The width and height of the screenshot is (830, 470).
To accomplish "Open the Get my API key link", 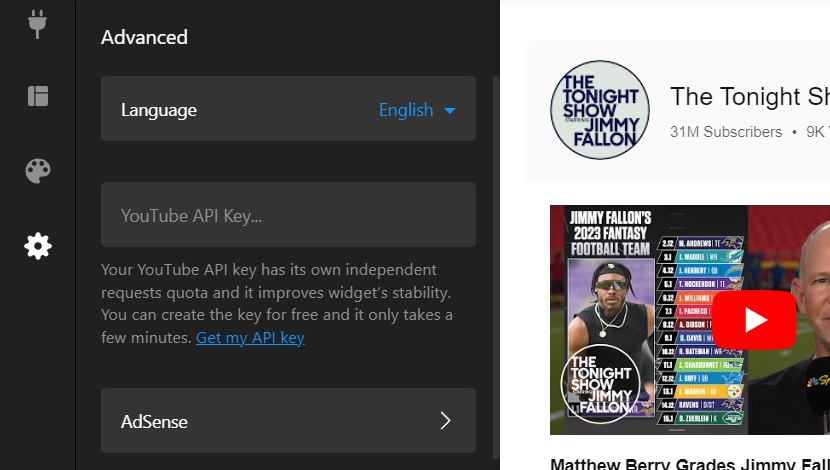I will 250,338.
